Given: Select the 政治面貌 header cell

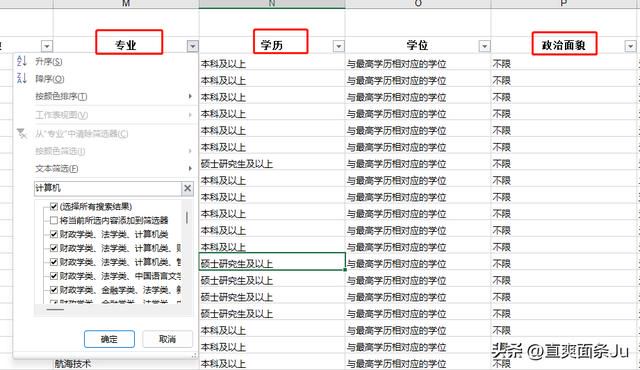Looking at the screenshot, I should tap(563, 45).
